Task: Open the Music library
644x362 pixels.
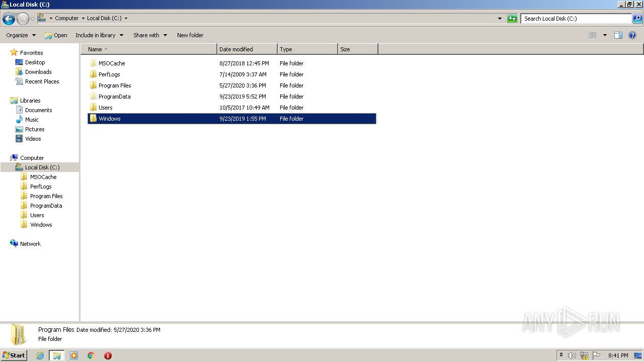Action: (x=32, y=120)
